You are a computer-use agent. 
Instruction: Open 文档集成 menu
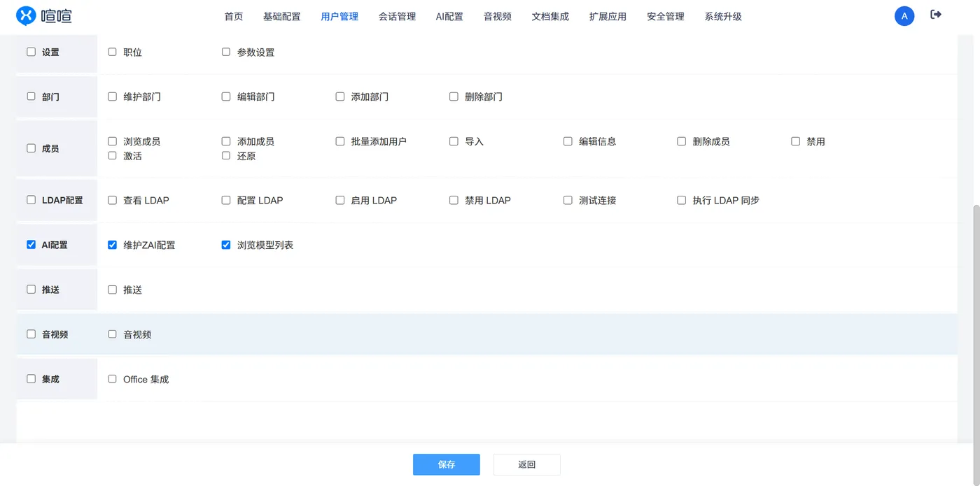[x=550, y=16]
